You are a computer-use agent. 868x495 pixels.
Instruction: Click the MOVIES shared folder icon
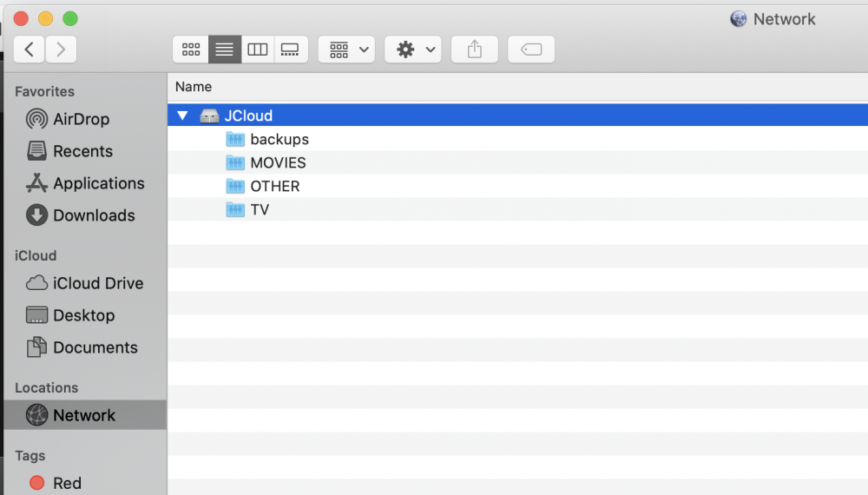tap(235, 162)
